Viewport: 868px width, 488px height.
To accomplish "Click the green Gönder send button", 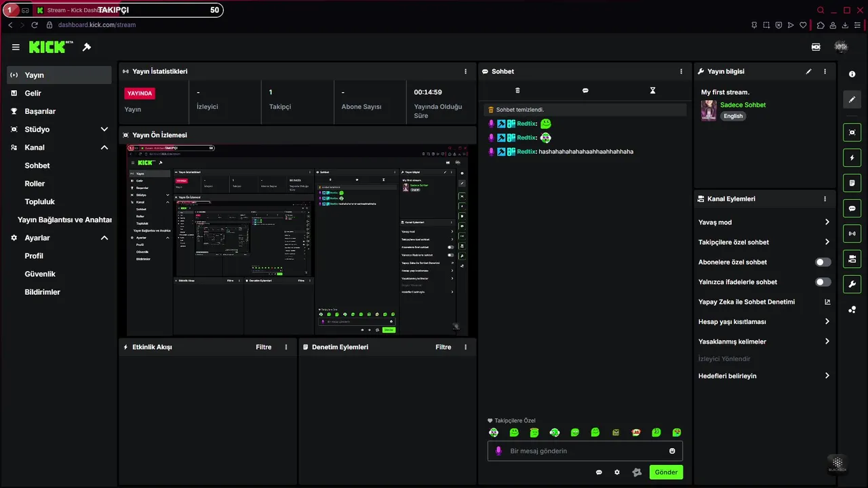I will coord(666,472).
